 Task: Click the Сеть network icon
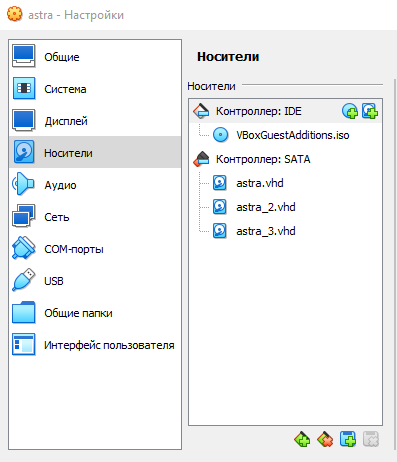click(23, 216)
